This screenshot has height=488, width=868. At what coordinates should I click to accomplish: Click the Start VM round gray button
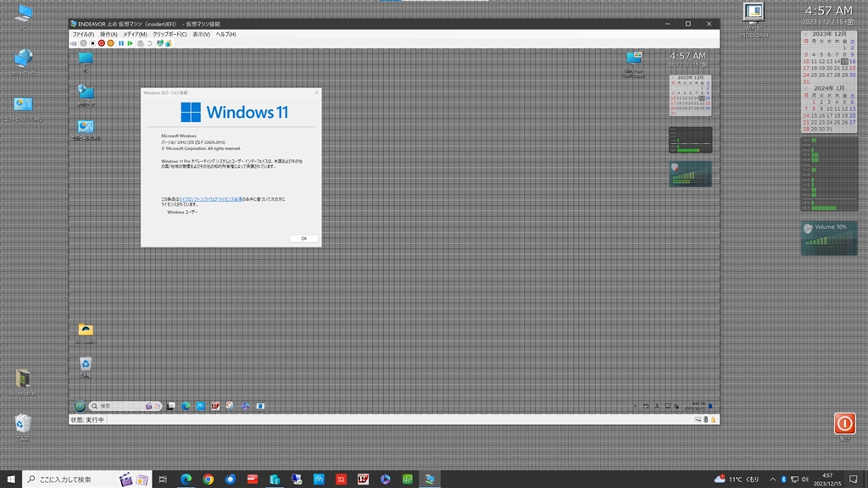click(x=84, y=43)
